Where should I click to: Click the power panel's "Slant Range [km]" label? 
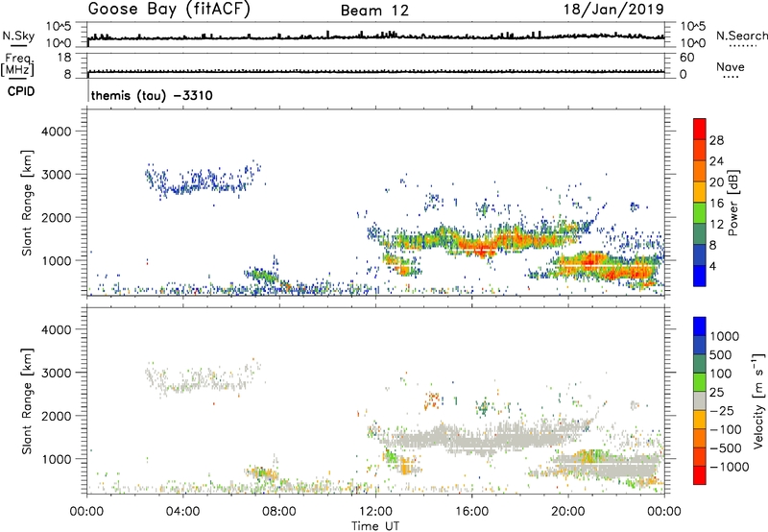[x=27, y=203]
